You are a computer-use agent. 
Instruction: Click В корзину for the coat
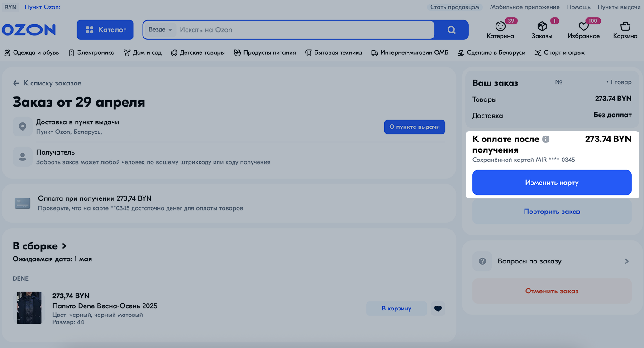click(x=396, y=308)
